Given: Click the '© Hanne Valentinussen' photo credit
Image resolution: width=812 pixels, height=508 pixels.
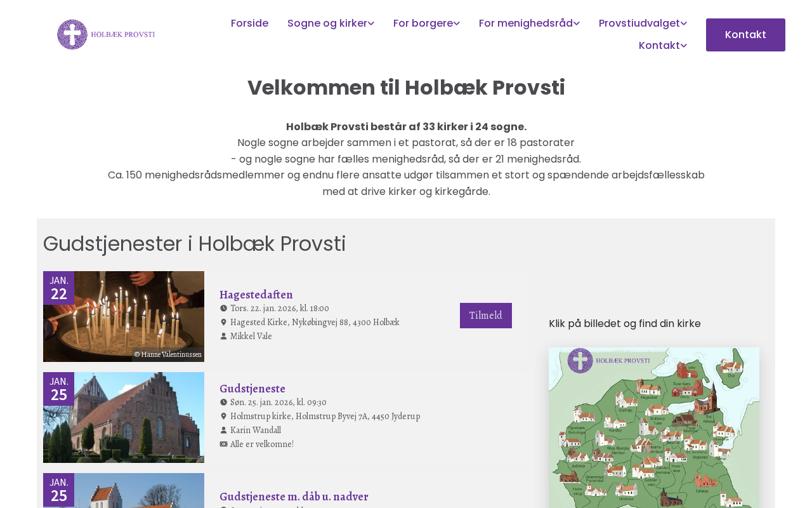Looking at the screenshot, I should pos(168,355).
